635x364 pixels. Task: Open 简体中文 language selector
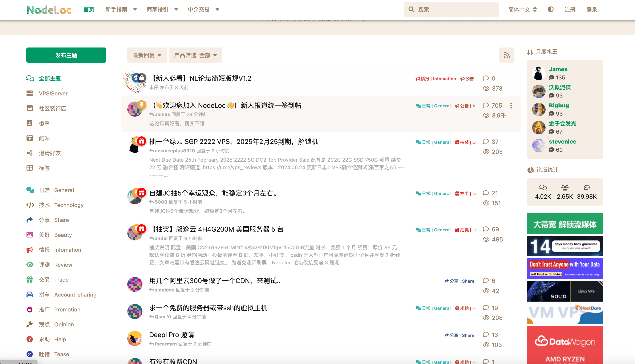(522, 9)
